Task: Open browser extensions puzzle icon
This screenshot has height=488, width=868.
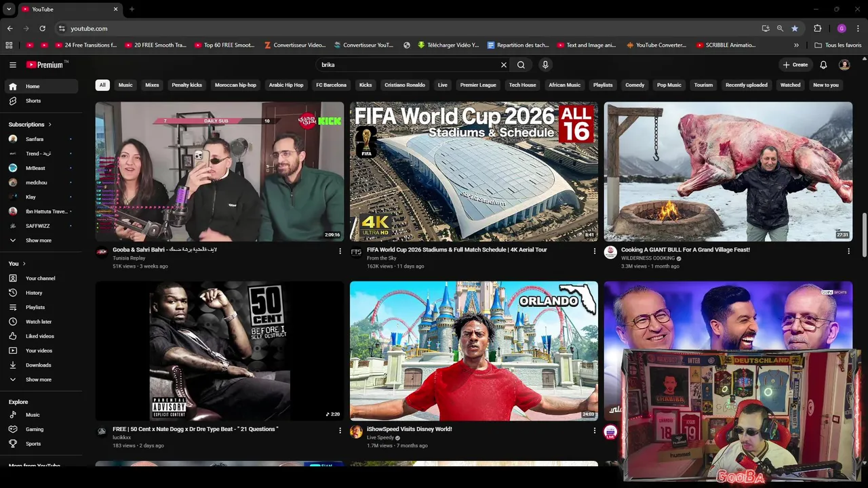Action: pos(817,28)
